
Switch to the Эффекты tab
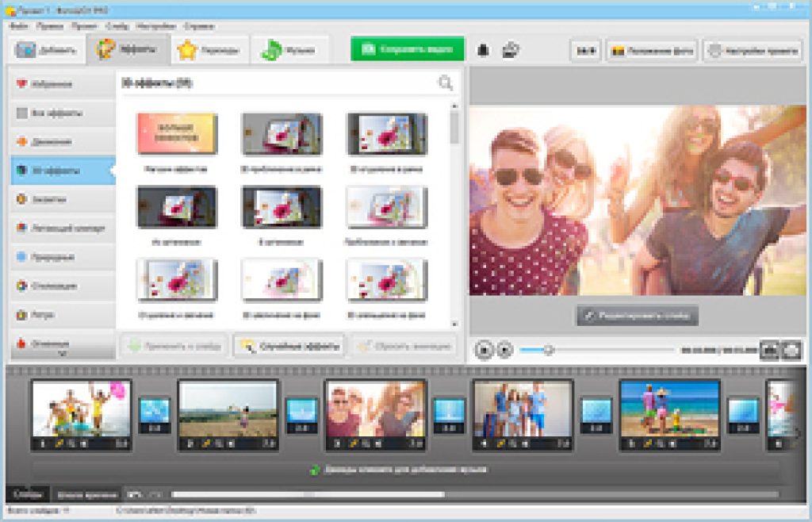[128, 50]
